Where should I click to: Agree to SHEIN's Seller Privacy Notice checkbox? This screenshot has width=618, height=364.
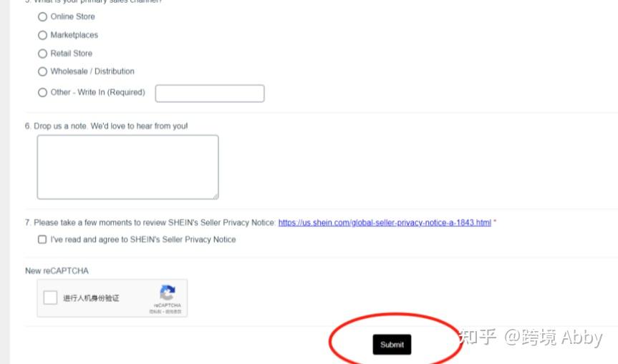[x=42, y=240]
